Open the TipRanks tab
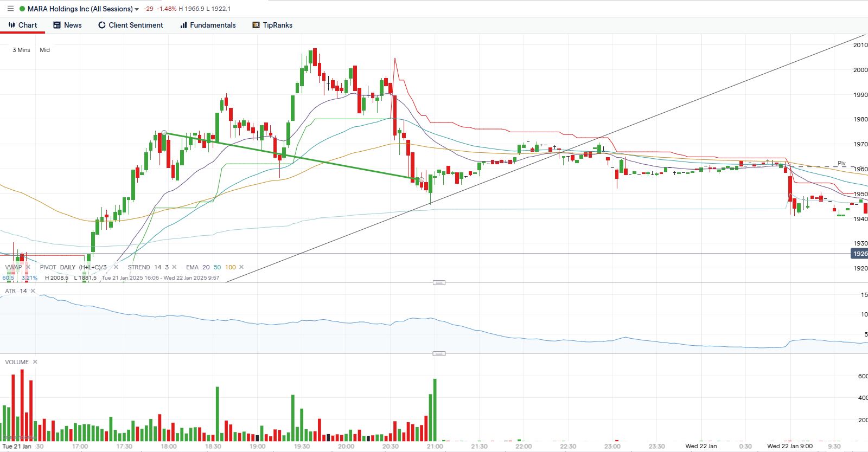Screen dimensions: 868x452 point(272,25)
